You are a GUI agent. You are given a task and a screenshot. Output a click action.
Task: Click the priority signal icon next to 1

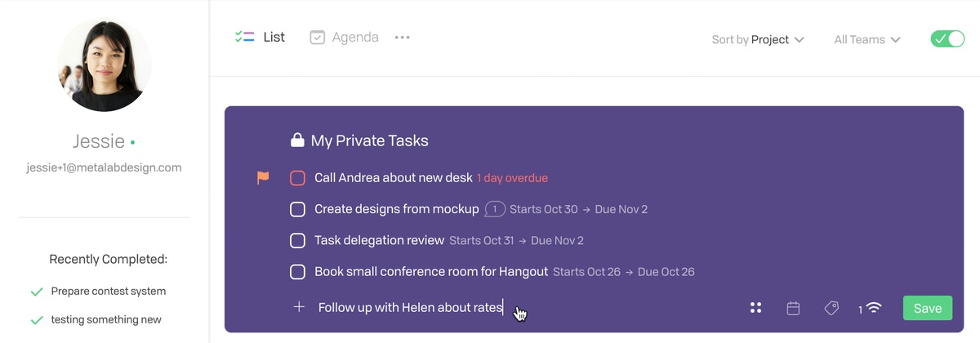(x=874, y=308)
